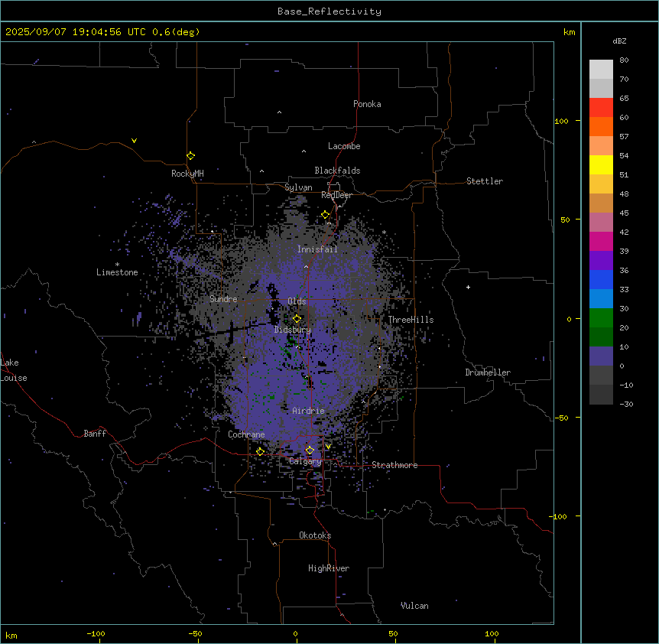This screenshot has width=659, height=644.
Task: Click the 0 tick label on bottom axis
Action: click(295, 633)
